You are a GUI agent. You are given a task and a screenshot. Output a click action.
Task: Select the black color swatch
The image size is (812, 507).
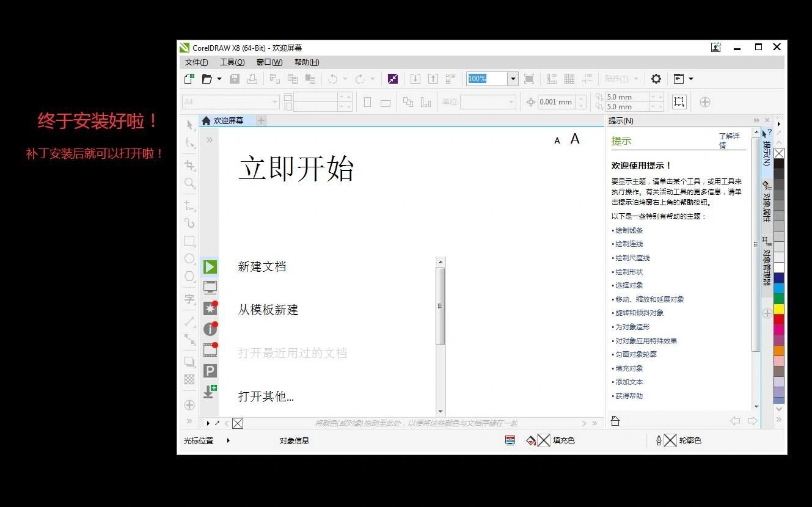tap(779, 164)
